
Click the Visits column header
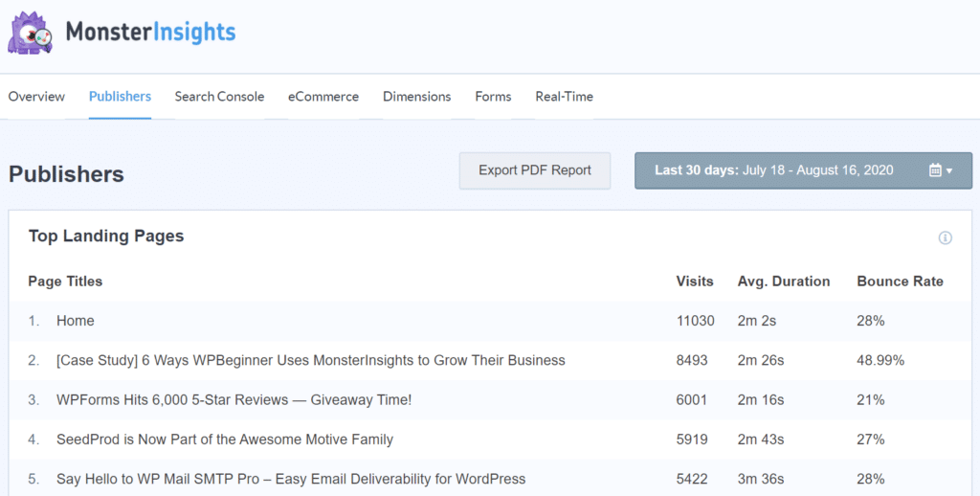(x=695, y=282)
